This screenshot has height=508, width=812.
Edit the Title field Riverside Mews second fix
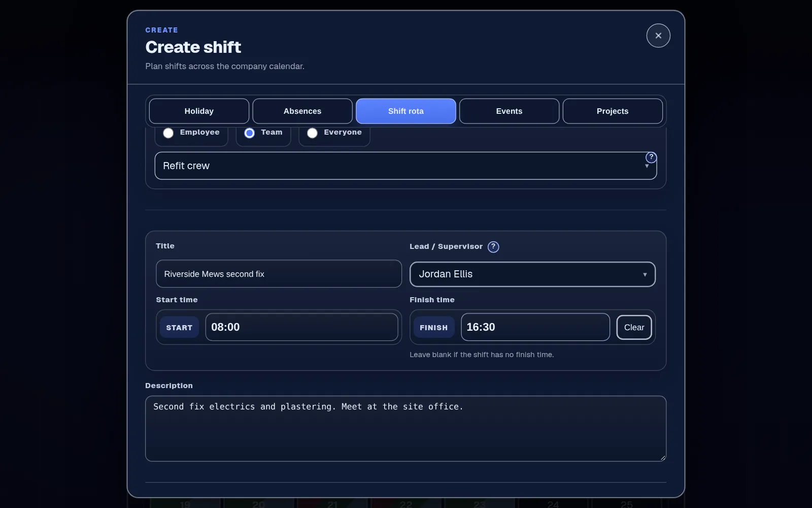279,274
